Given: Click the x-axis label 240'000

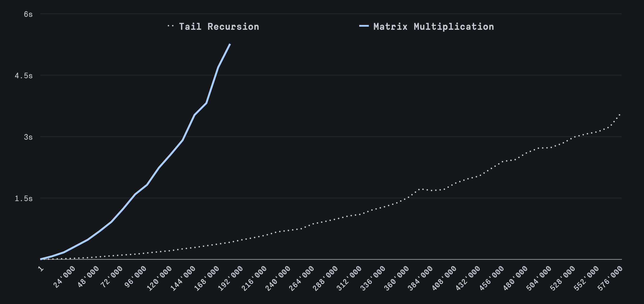Looking at the screenshot, I should (278, 279).
